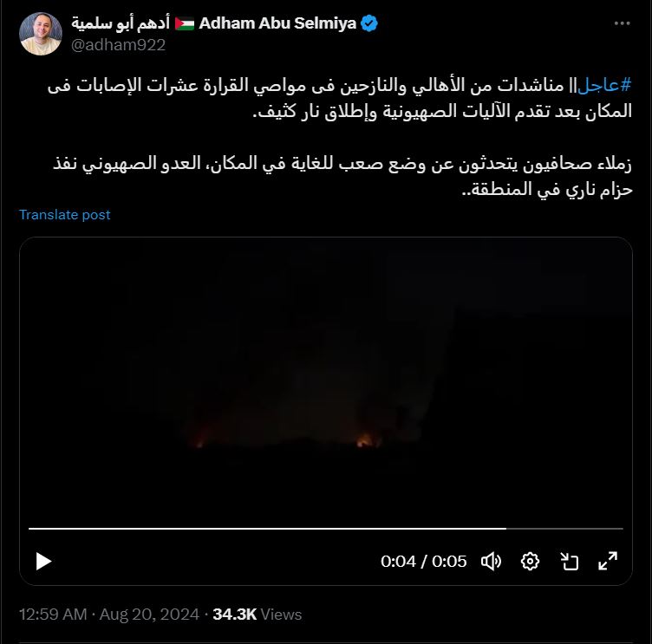Open the #عاجل hashtag
This screenshot has height=644, width=652.
point(604,85)
